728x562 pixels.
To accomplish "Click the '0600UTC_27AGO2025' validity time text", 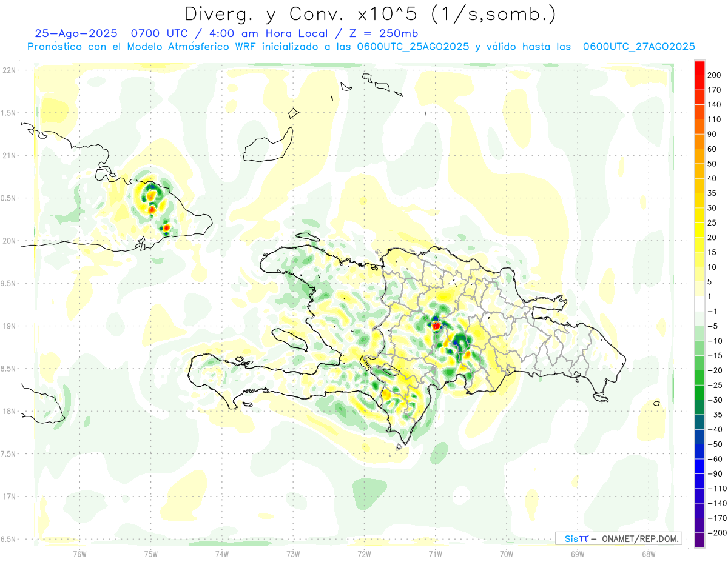I will [x=639, y=47].
